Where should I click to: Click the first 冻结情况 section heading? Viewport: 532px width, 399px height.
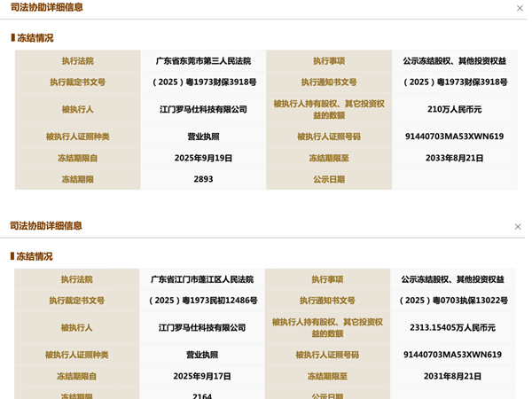(34, 38)
